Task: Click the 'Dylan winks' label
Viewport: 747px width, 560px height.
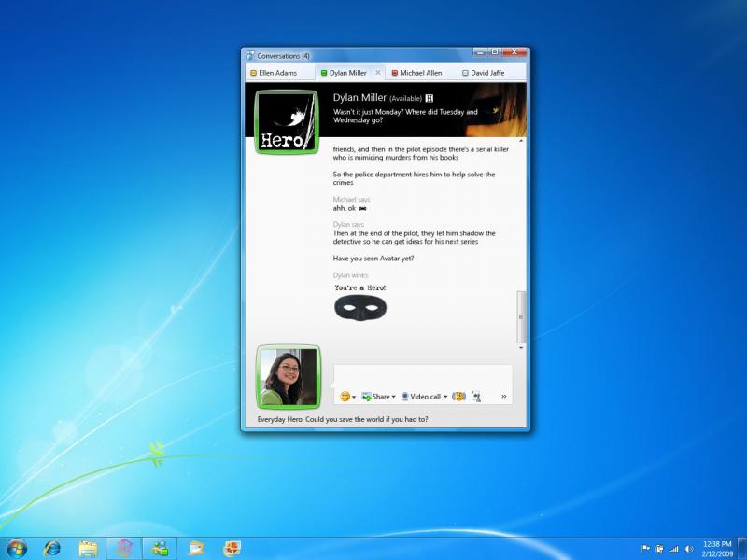Action: (351, 275)
